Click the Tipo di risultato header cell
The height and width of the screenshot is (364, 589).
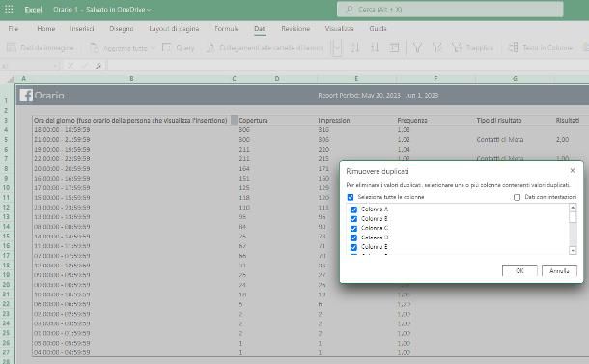click(x=515, y=120)
